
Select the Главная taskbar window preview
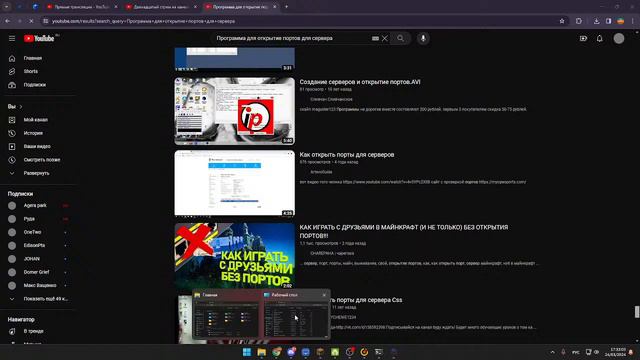227,316
